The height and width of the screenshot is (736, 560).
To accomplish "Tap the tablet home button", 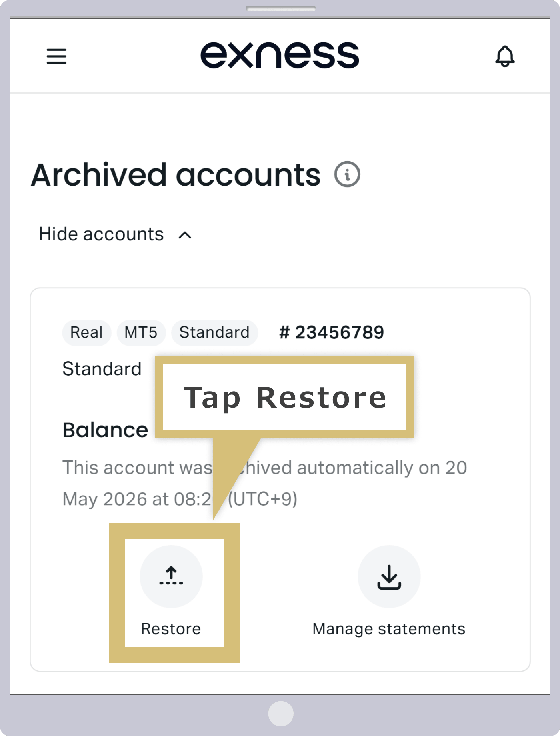I will point(281,714).
